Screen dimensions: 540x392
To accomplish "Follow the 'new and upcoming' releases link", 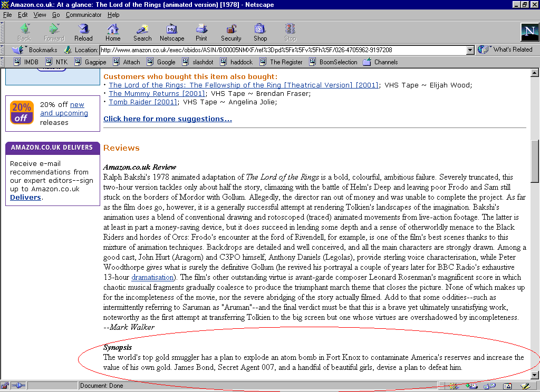I will click(64, 109).
